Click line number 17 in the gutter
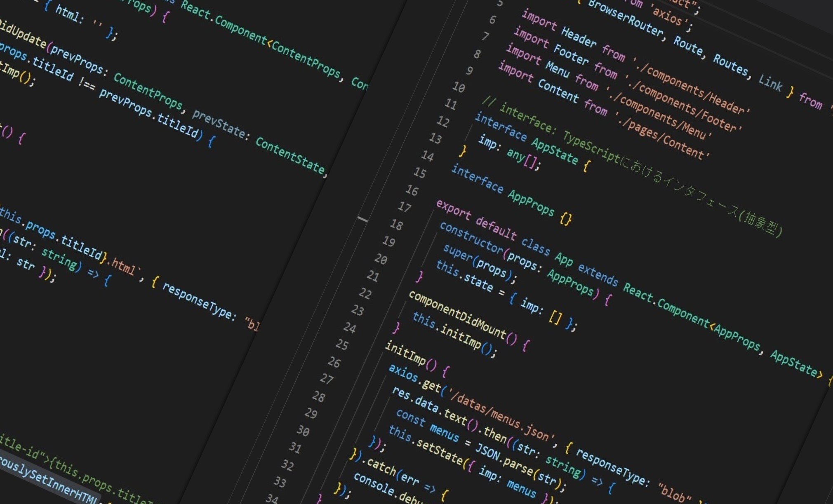This screenshot has height=504, width=833. click(x=405, y=206)
